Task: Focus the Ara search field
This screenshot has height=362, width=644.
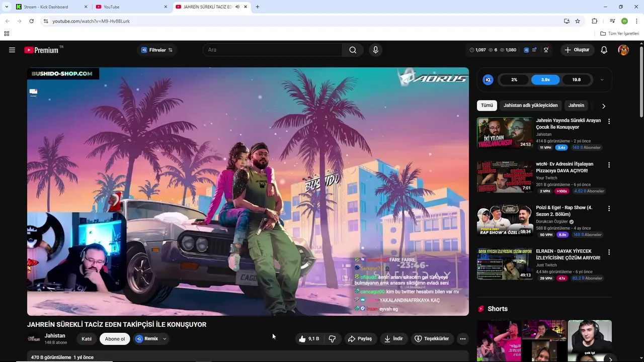Action: coord(273,50)
